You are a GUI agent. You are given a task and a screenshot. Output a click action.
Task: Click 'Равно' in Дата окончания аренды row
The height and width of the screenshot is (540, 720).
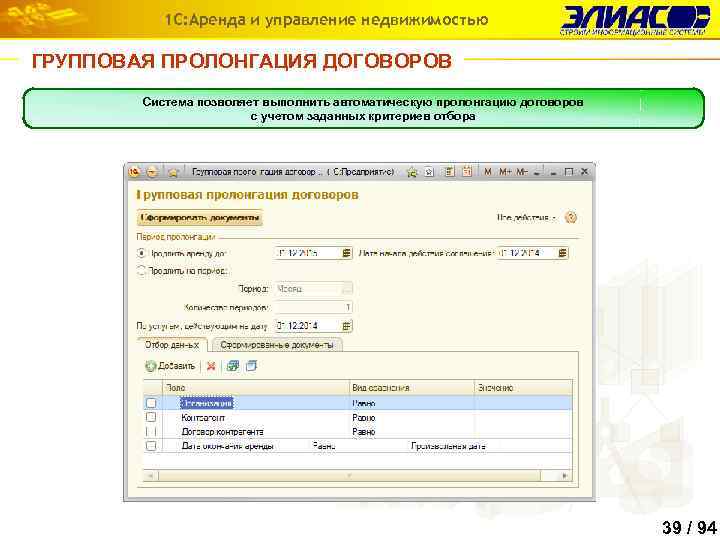(x=324, y=446)
